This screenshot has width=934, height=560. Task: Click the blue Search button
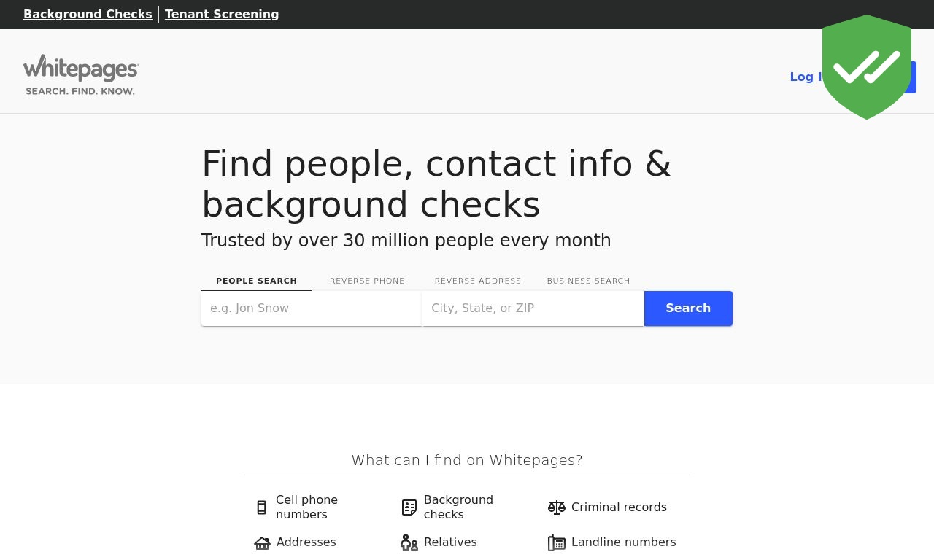688,308
